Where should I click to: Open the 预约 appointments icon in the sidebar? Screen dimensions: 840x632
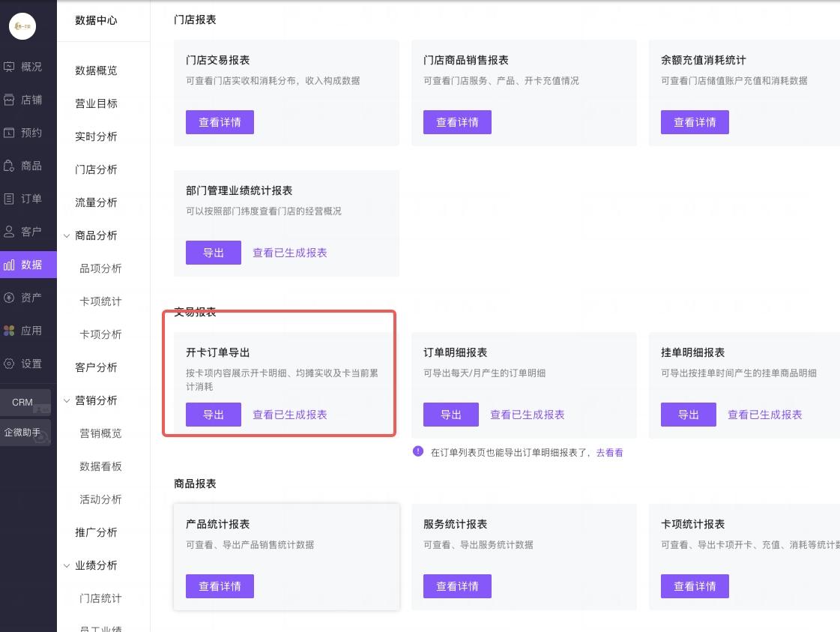pos(9,133)
